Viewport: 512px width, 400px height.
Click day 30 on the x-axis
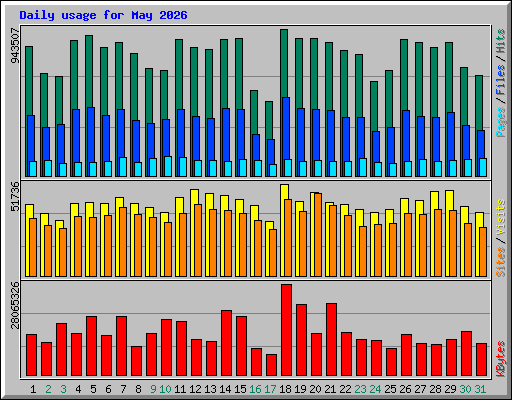click(465, 389)
